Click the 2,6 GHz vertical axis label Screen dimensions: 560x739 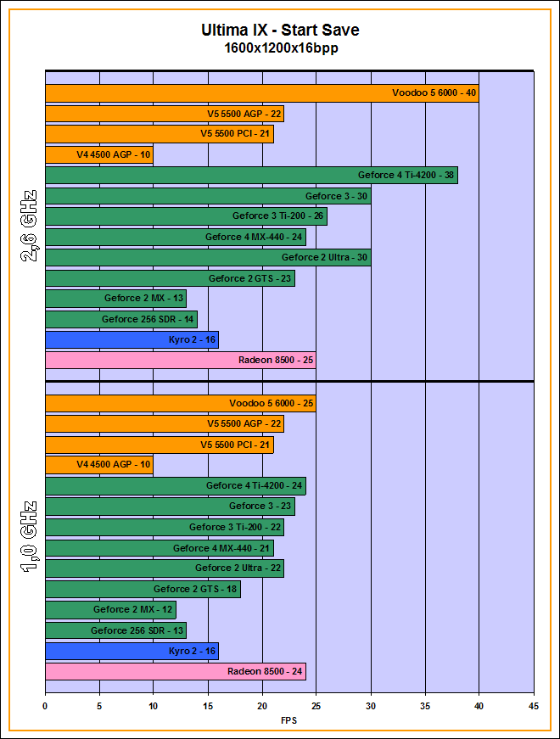click(x=26, y=227)
